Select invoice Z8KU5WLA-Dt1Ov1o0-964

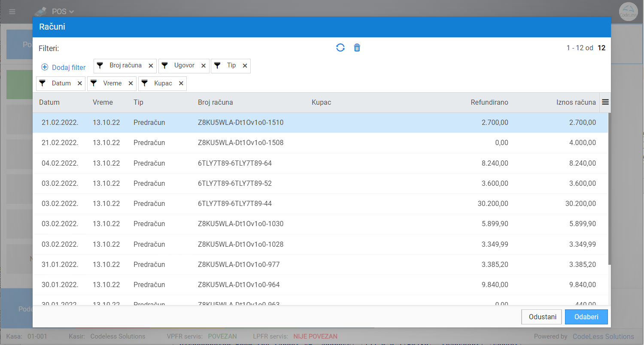pos(320,285)
